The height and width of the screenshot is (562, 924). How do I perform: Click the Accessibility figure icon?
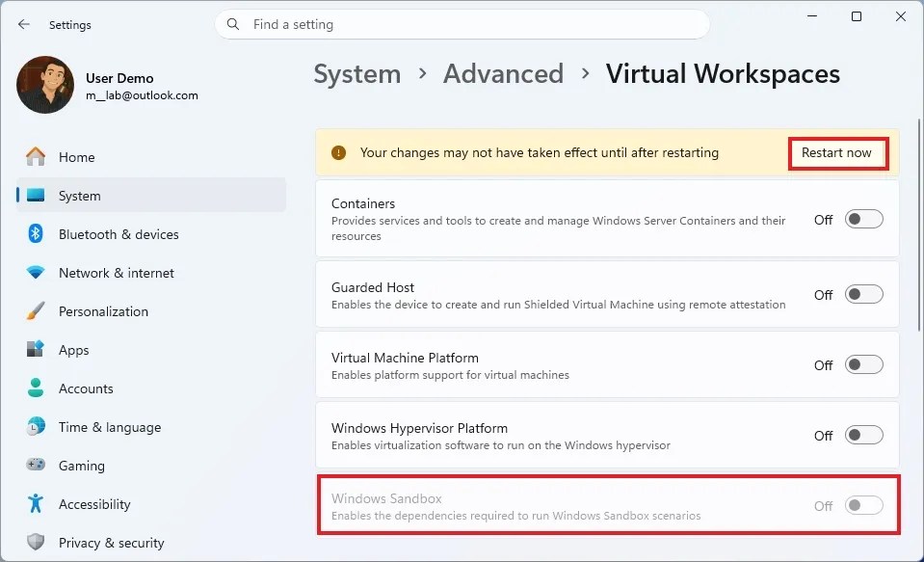pyautogui.click(x=36, y=503)
